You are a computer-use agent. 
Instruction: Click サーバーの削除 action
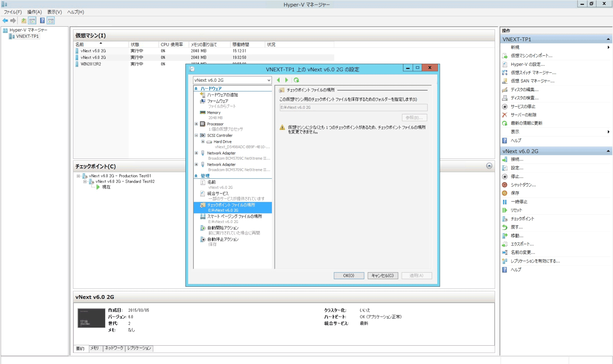[x=523, y=115]
